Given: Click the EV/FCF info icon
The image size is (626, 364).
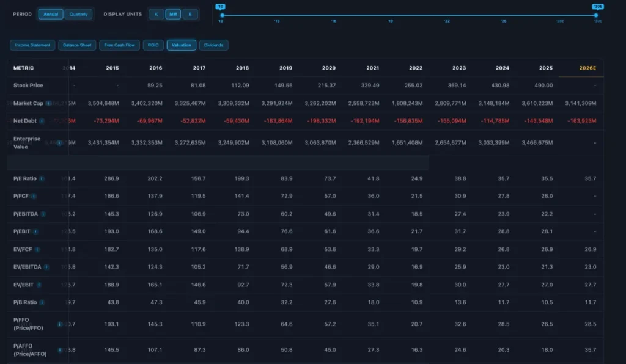Looking at the screenshot, I should pos(37,250).
